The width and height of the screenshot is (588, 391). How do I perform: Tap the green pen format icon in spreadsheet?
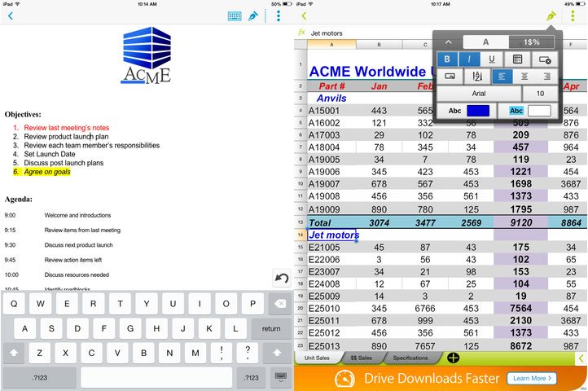(551, 15)
